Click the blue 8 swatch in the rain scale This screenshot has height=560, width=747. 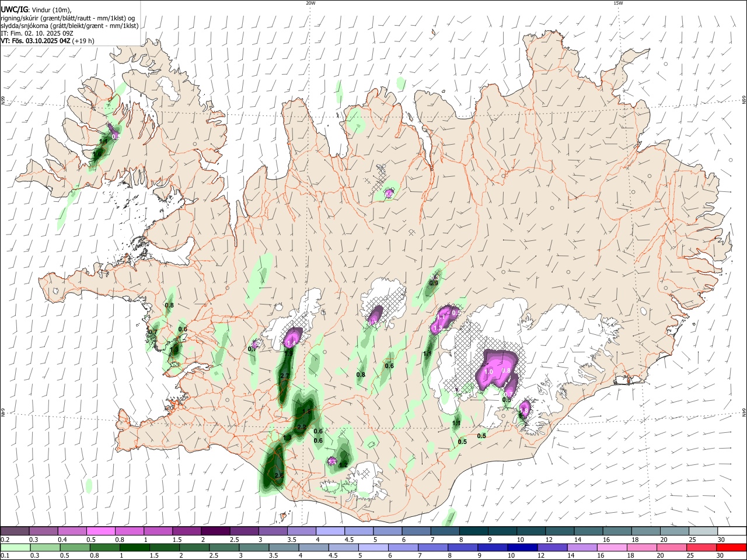[x=463, y=547]
